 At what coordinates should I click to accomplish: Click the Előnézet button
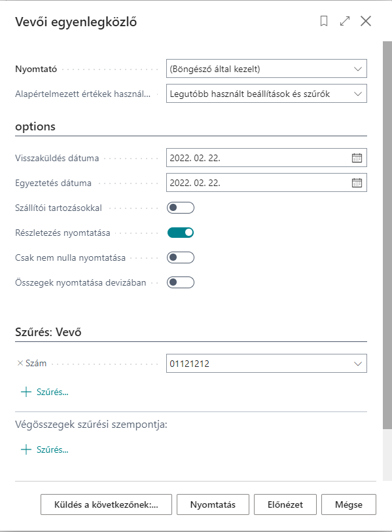pyautogui.click(x=285, y=504)
